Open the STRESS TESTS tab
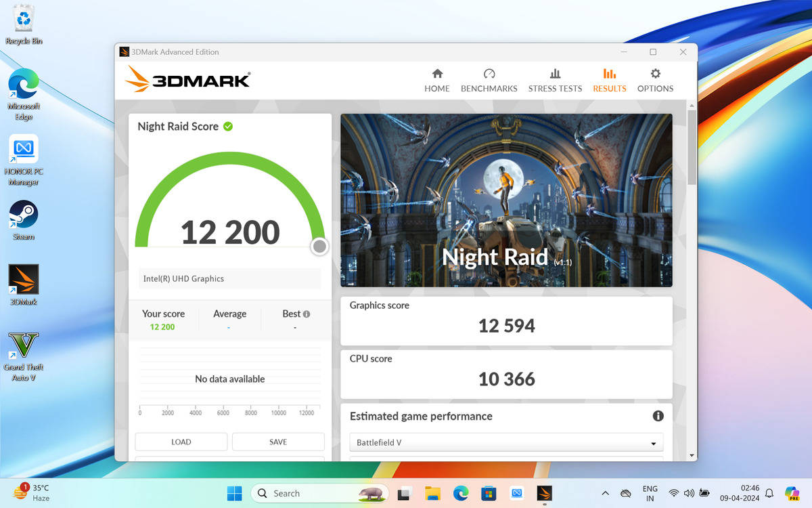The height and width of the screenshot is (508, 812). tap(555, 81)
